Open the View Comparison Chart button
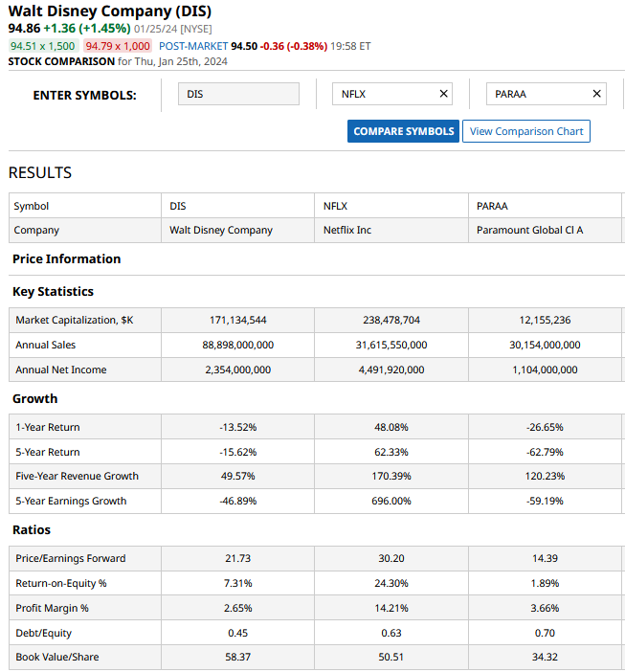Screen dimensions: 625x672 point(525,131)
